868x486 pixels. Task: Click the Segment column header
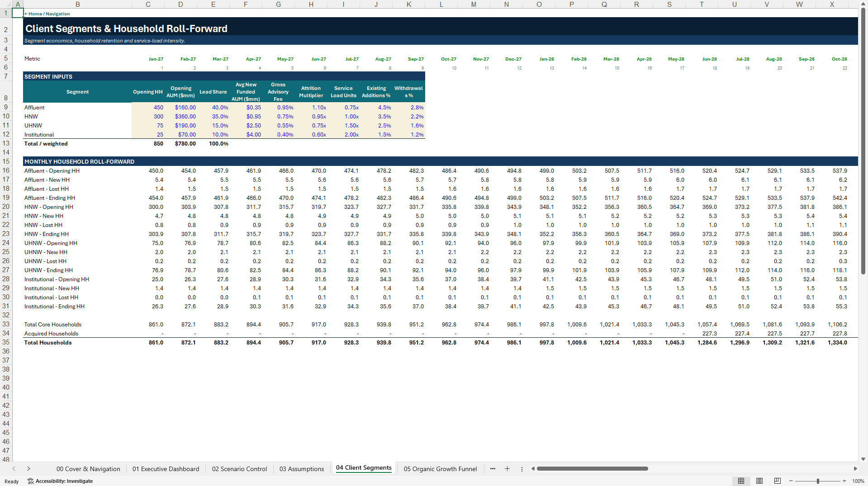click(x=77, y=91)
